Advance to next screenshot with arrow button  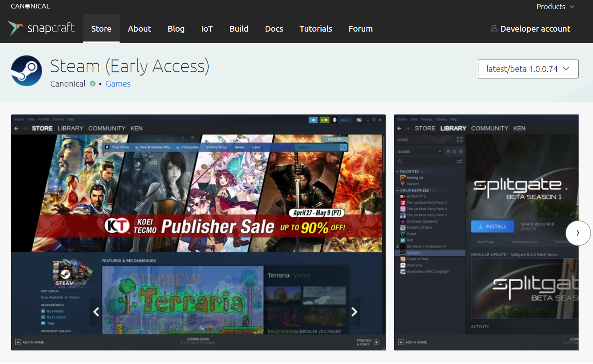[578, 233]
